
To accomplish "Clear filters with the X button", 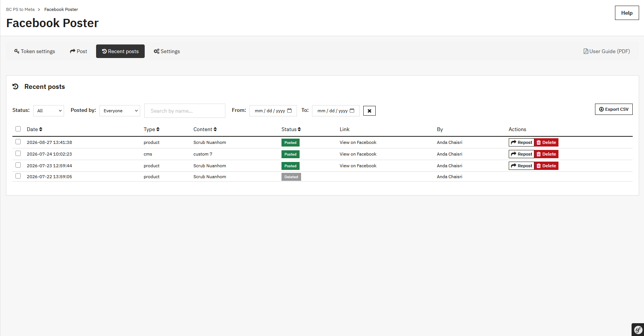I will [x=369, y=111].
